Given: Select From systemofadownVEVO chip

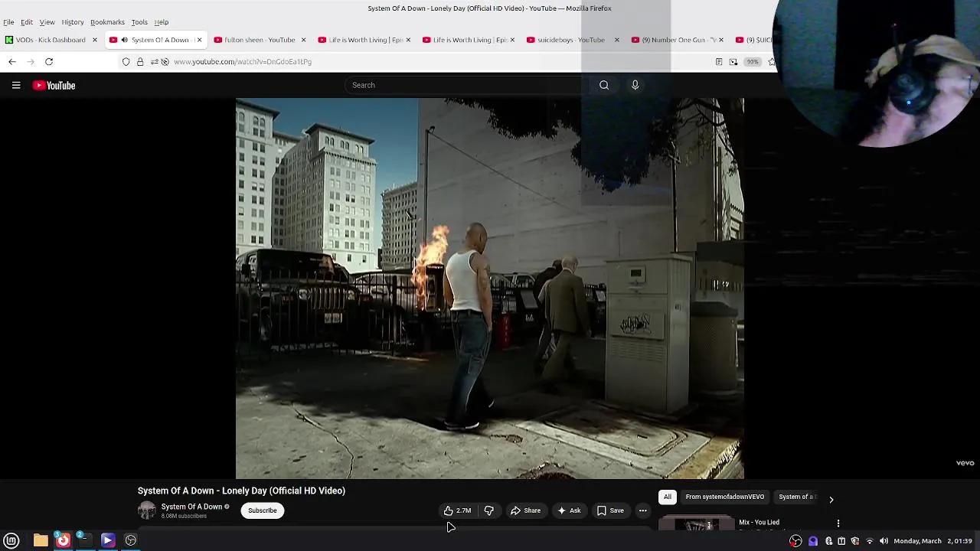Looking at the screenshot, I should click(725, 497).
